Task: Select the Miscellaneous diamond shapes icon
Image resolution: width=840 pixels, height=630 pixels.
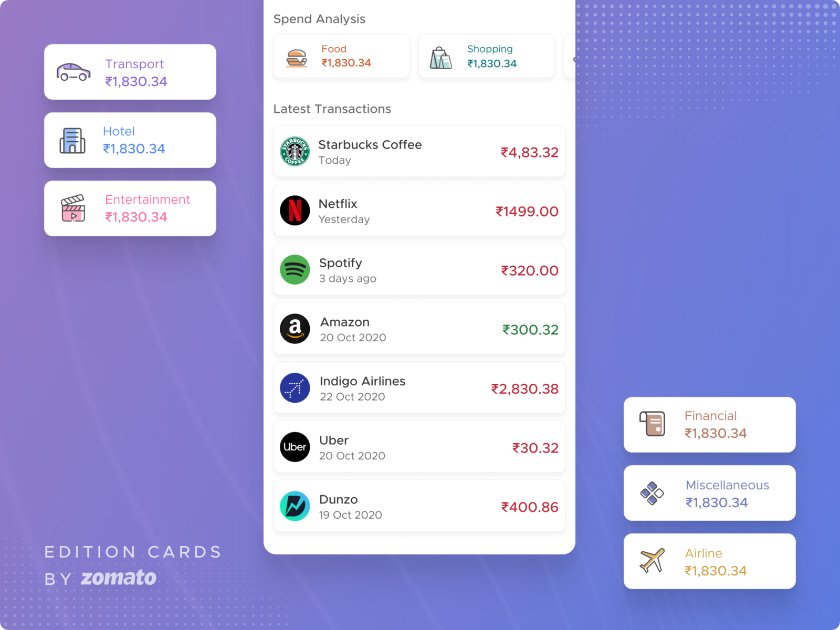Action: [x=652, y=493]
